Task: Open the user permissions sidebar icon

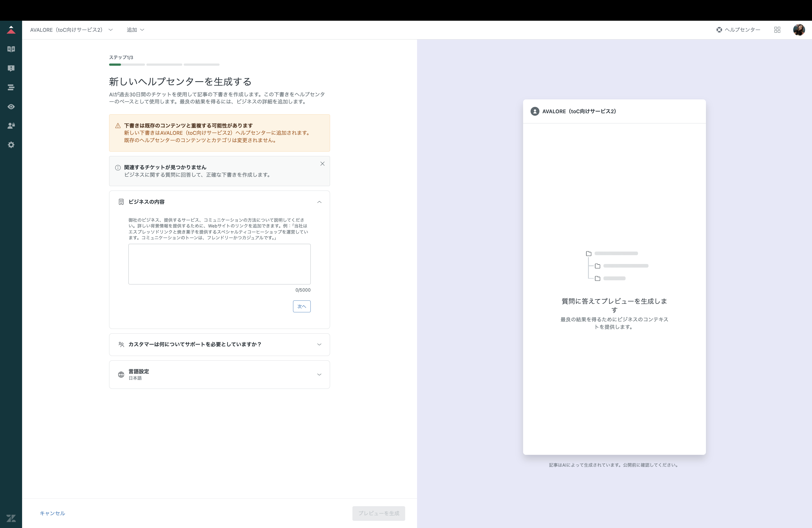Action: click(11, 126)
